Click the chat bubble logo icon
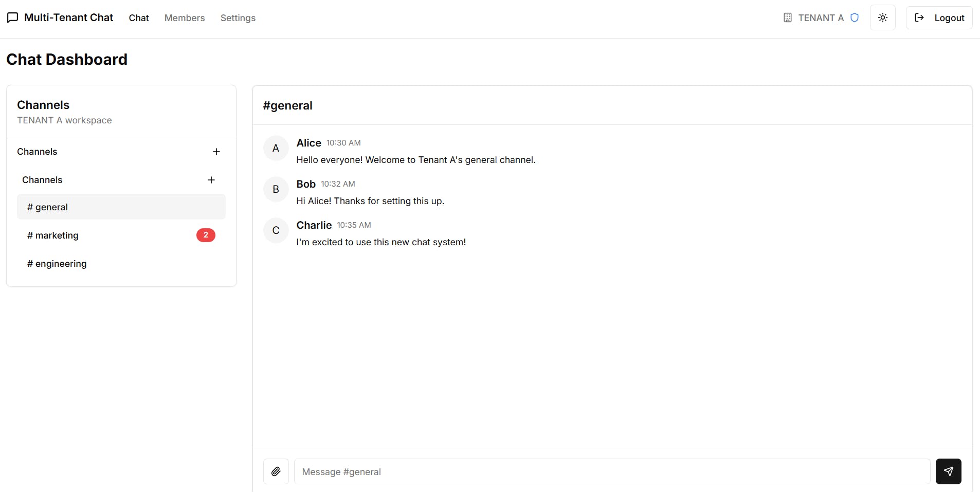The image size is (980, 492). (13, 18)
